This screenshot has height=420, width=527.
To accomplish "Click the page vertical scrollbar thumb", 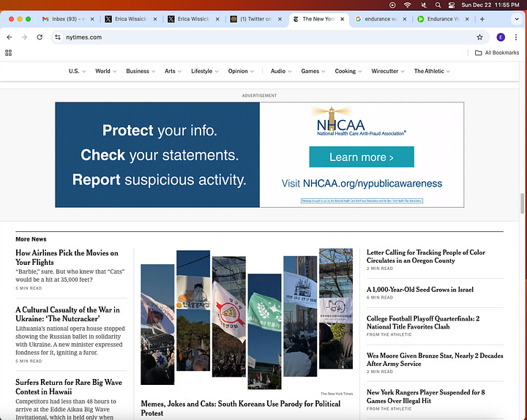I will [522, 203].
